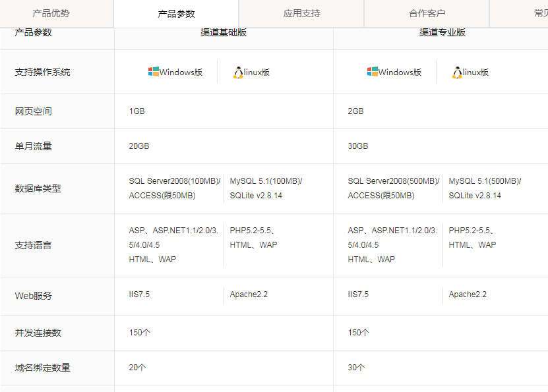This screenshot has height=392, width=548.
Task: Click the Windows logo under 渠道基础版
Action: [154, 72]
